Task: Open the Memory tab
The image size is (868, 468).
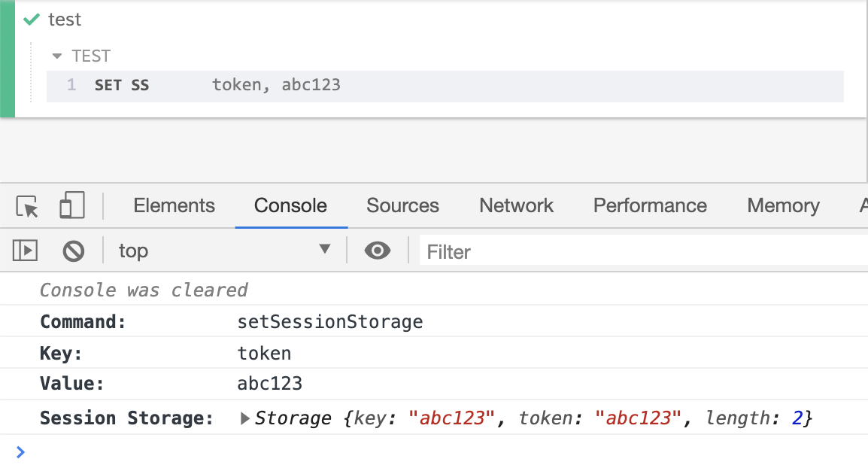Action: tap(782, 205)
